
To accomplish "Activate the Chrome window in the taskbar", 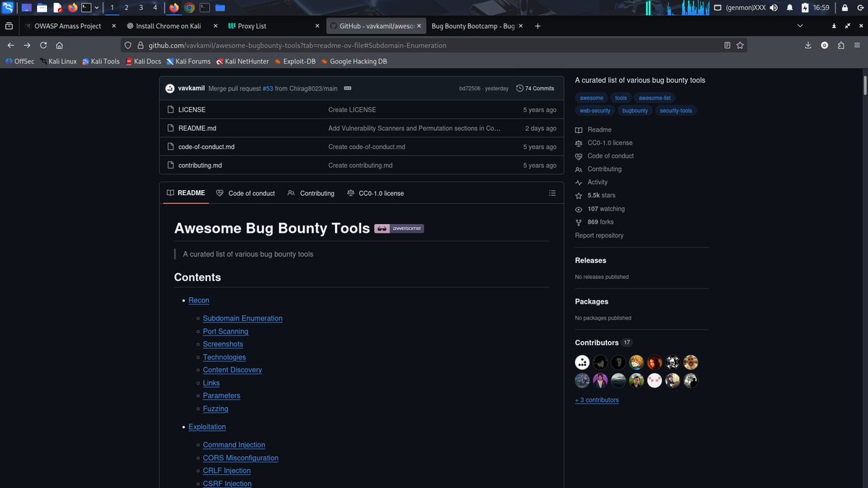I will tap(190, 8).
